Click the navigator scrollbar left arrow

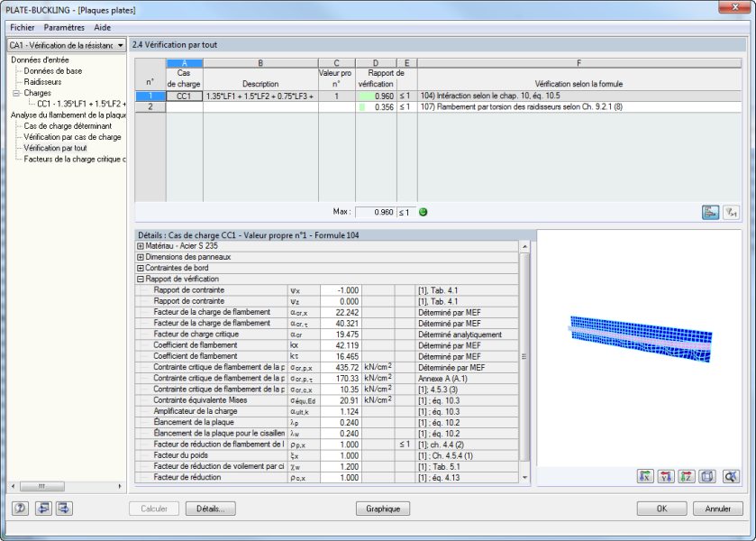13,486
